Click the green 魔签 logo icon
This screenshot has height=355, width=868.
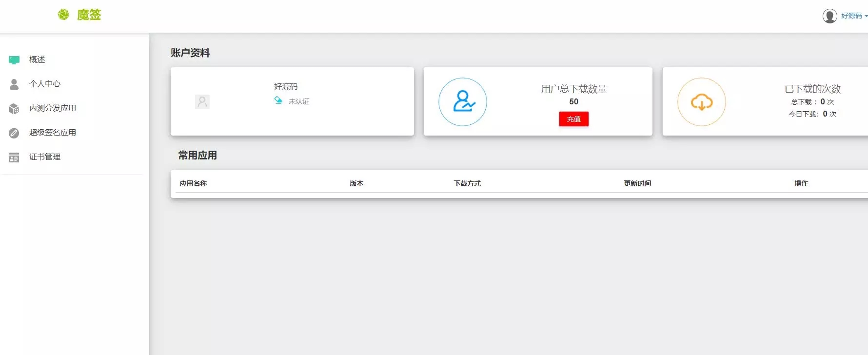(x=63, y=15)
